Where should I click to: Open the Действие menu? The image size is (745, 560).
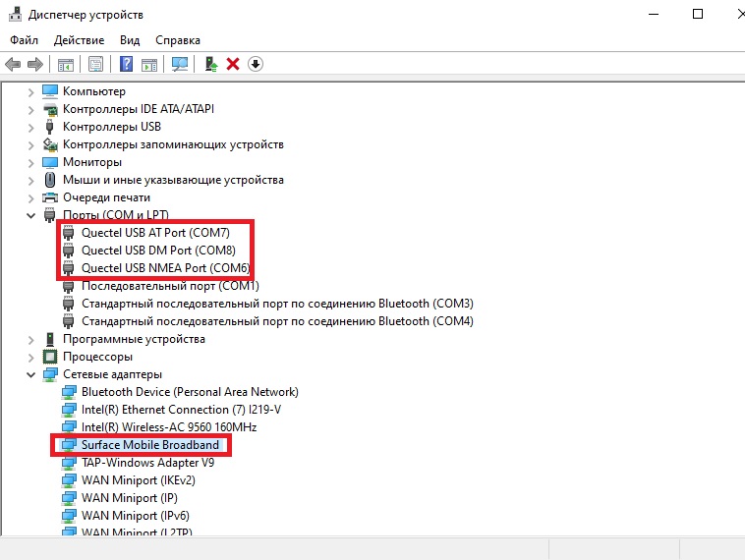click(x=79, y=40)
